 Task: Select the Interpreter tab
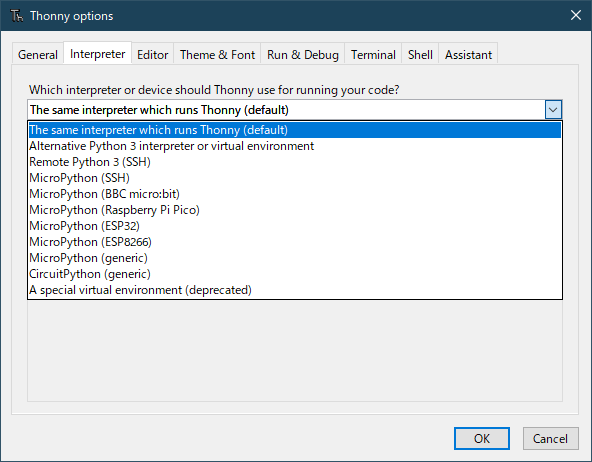97,54
